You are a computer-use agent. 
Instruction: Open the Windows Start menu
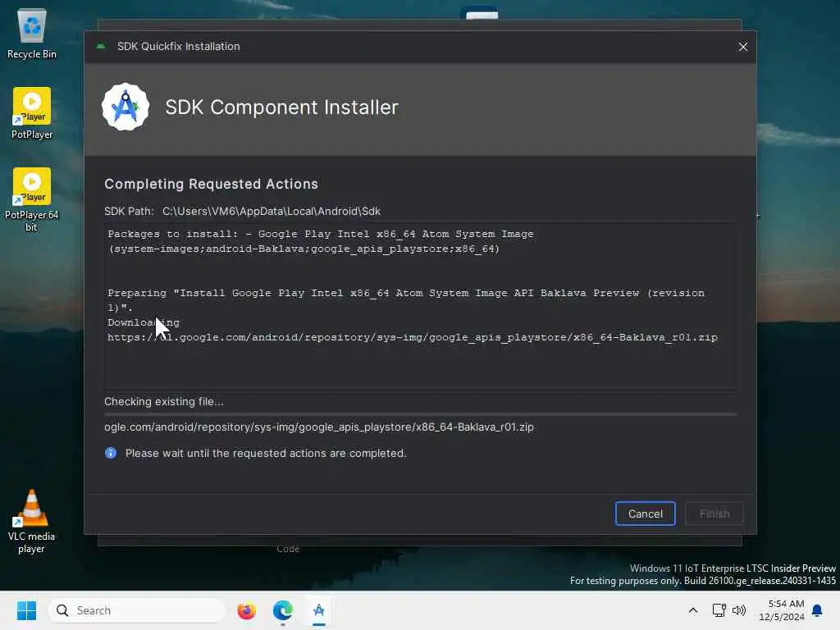pos(26,610)
